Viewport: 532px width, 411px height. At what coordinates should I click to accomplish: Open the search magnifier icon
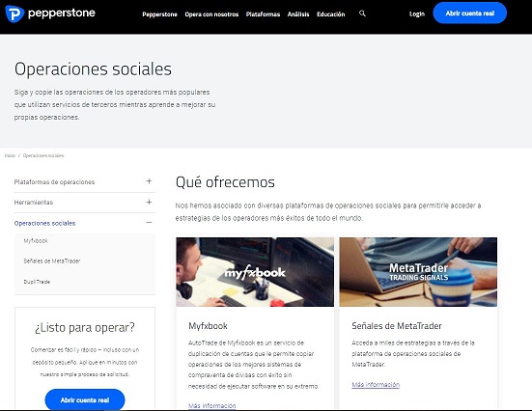click(x=362, y=14)
